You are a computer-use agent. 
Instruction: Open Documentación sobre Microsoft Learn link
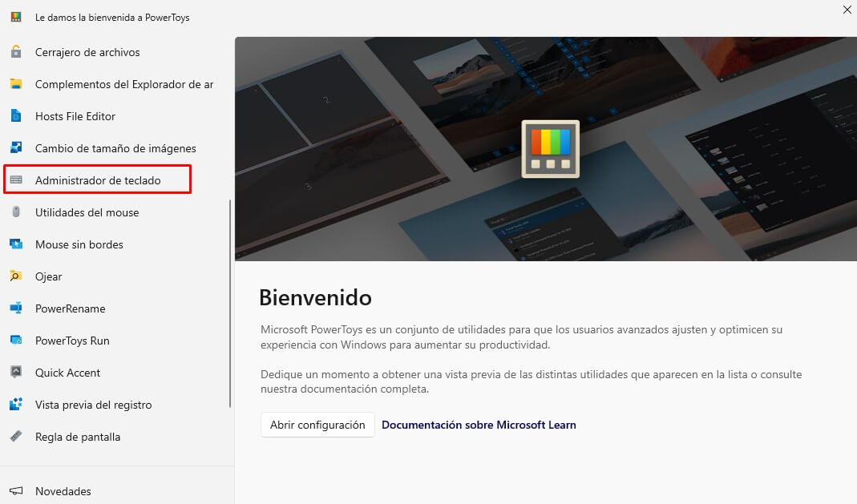pyautogui.click(x=479, y=425)
